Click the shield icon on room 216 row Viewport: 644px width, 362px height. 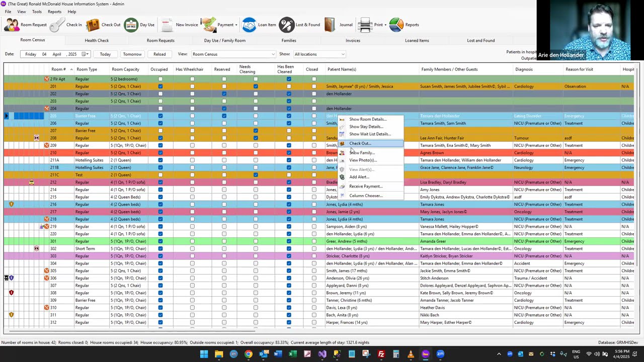(x=12, y=205)
